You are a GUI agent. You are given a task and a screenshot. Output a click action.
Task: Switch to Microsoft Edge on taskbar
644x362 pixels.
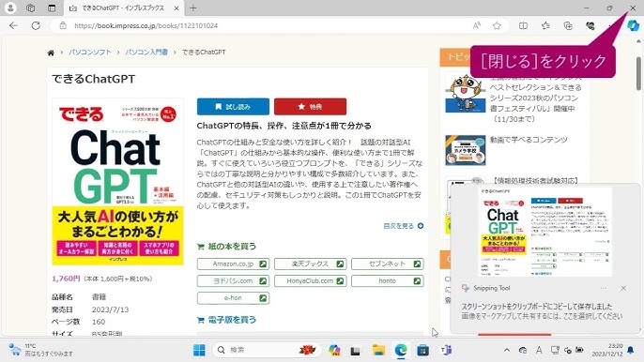[401, 350]
